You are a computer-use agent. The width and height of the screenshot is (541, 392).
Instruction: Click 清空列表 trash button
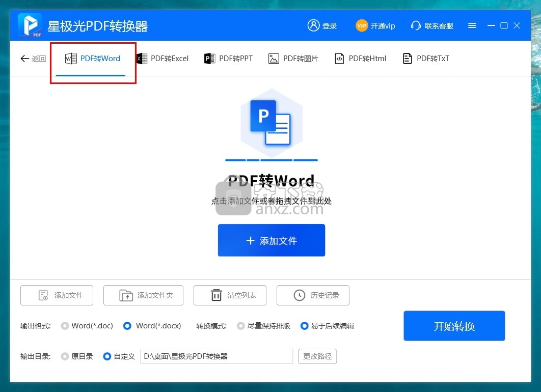coord(230,295)
